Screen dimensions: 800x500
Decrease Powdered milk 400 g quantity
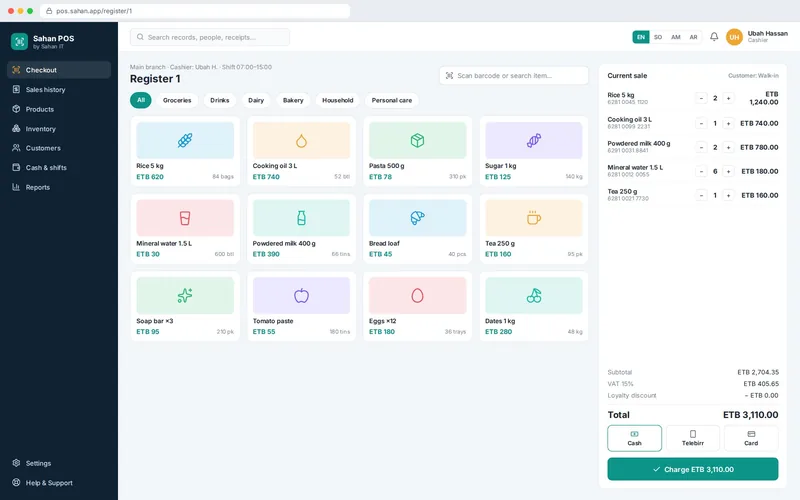pyautogui.click(x=701, y=147)
